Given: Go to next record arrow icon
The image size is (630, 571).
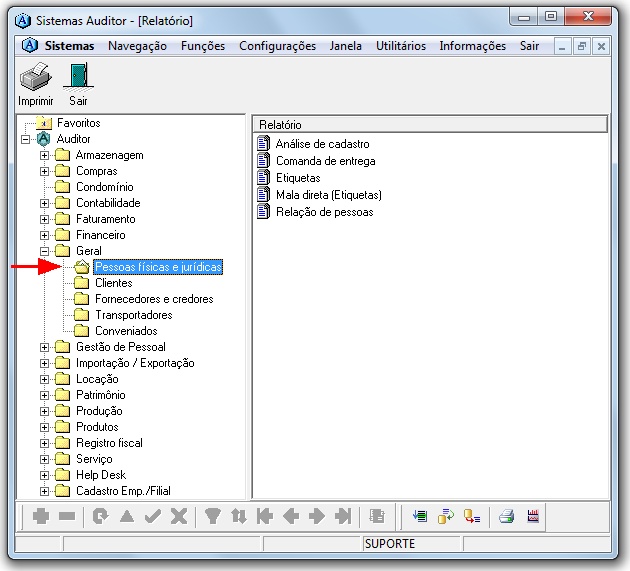Looking at the screenshot, I should click(317, 516).
